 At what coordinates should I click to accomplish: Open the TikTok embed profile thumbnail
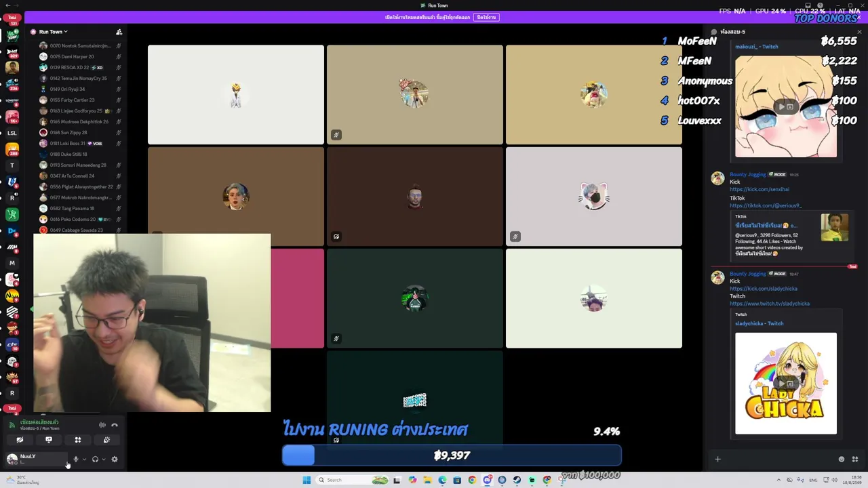[x=834, y=228]
